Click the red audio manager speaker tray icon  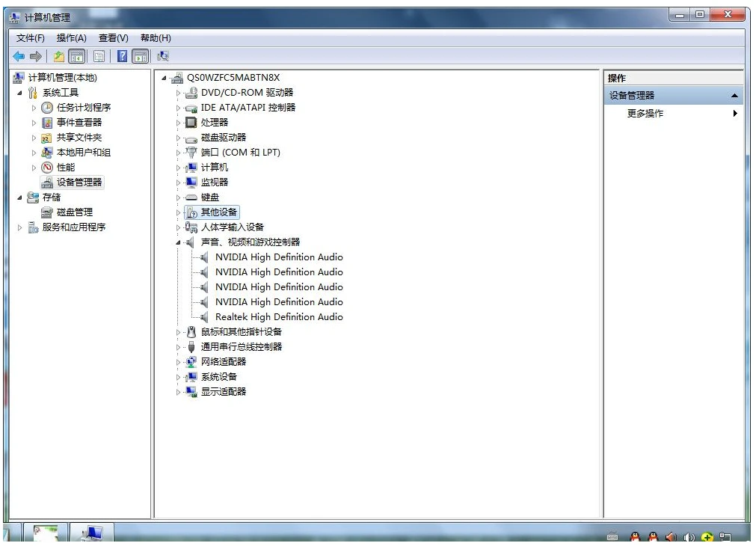click(671, 536)
